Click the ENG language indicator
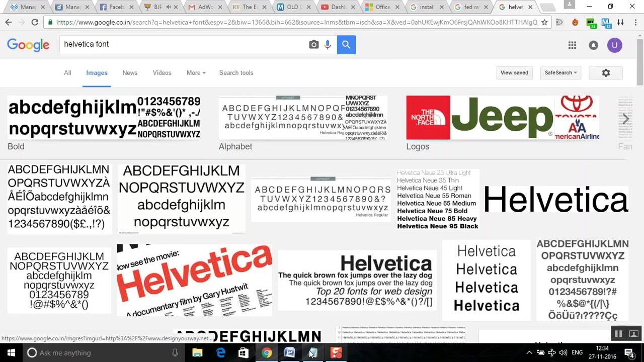The image size is (644, 362). point(577,352)
